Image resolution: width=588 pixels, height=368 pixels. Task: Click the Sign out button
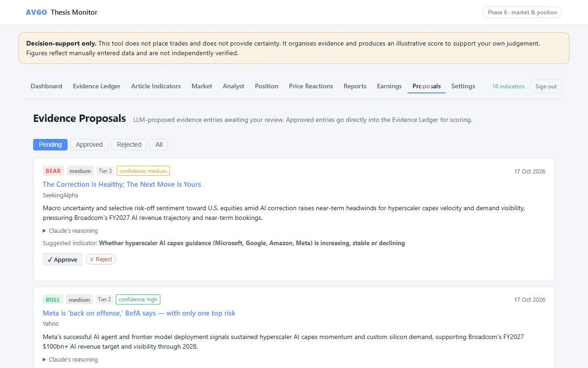pyautogui.click(x=546, y=86)
